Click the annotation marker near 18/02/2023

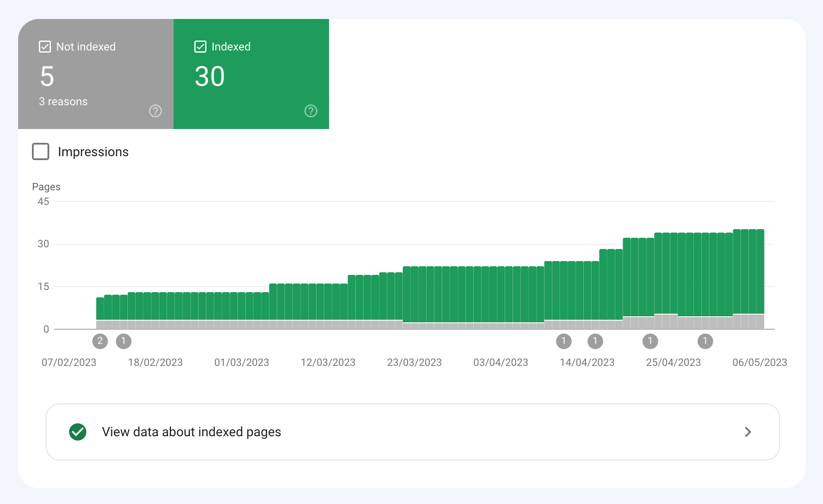click(123, 341)
